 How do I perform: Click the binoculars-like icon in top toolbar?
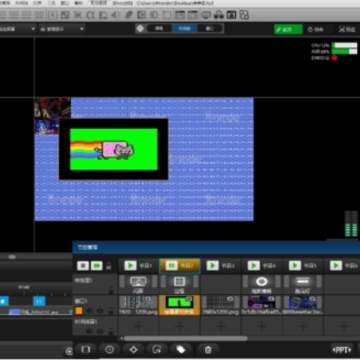(219, 15)
